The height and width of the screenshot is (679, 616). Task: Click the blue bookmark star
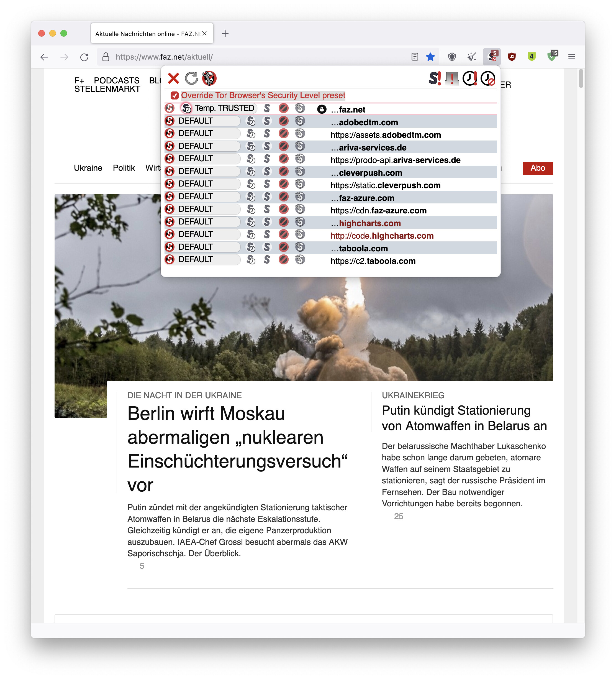[430, 57]
